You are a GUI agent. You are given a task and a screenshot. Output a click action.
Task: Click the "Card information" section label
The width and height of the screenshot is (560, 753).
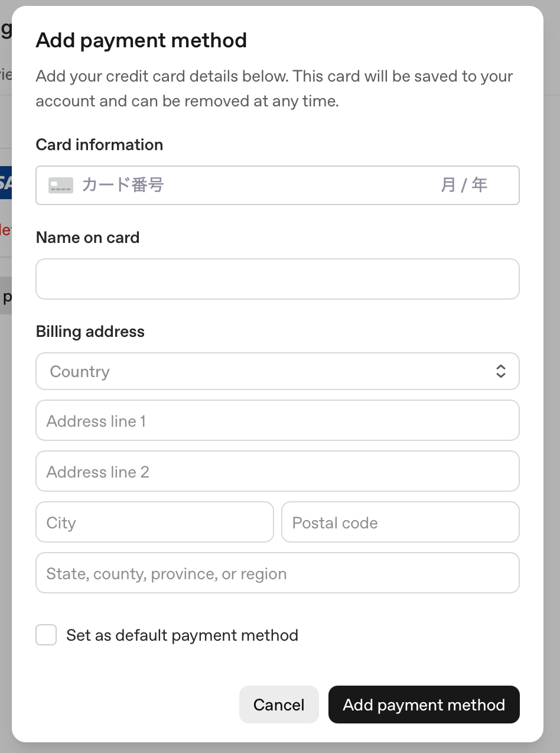pos(99,145)
